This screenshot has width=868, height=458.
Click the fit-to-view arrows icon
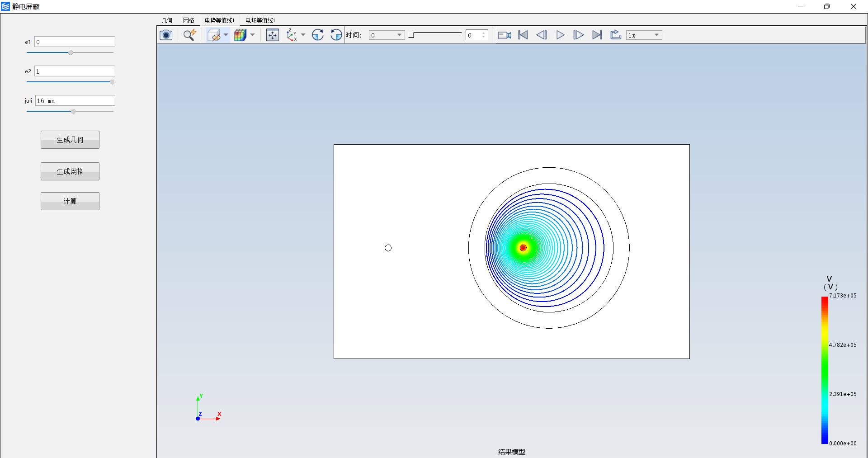point(273,35)
